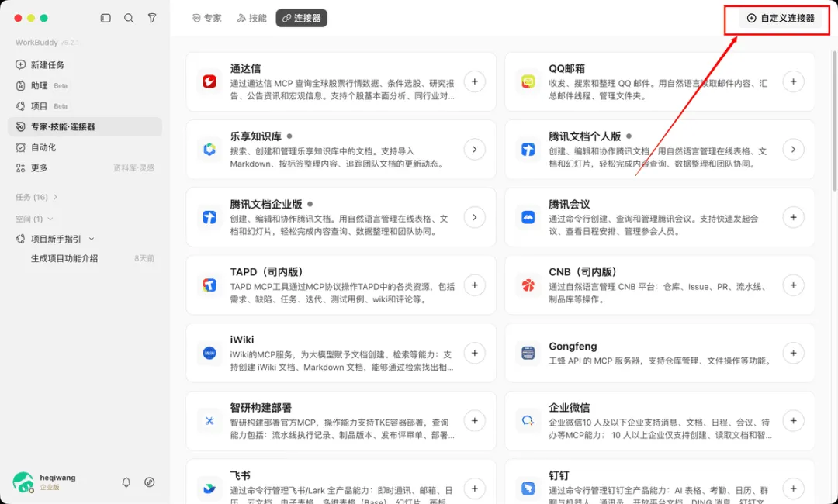Click 新建任务 in sidebar
This screenshot has width=838, height=504.
coord(85,64)
